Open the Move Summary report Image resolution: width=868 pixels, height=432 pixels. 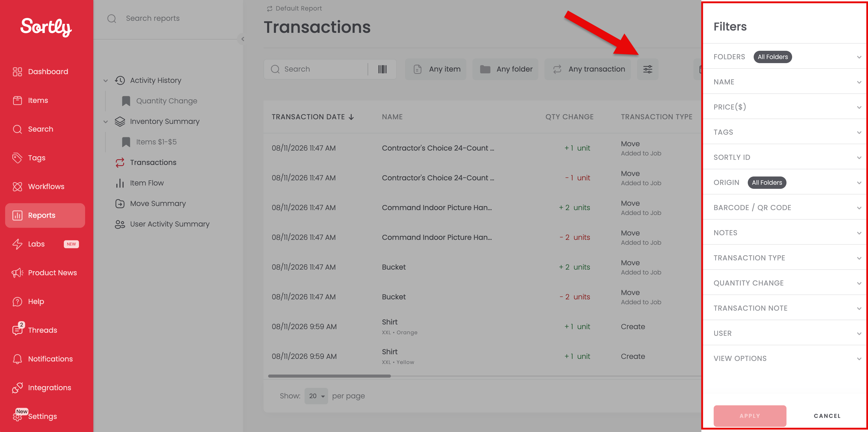click(158, 203)
